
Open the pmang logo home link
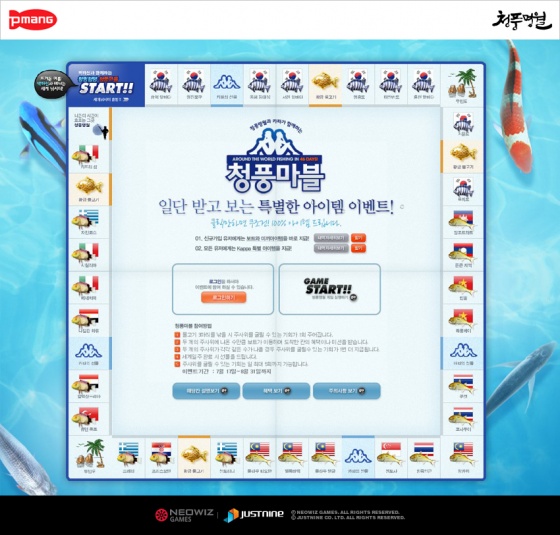click(x=32, y=20)
